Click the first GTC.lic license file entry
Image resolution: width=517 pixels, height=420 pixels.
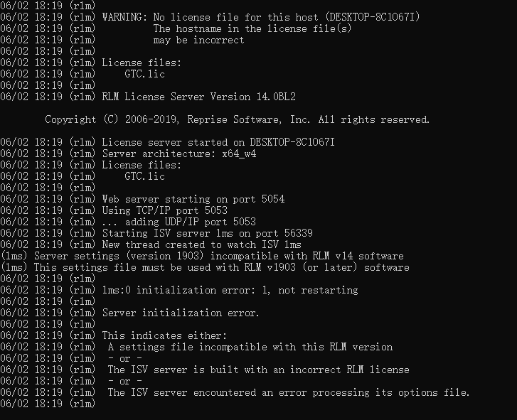(144, 74)
